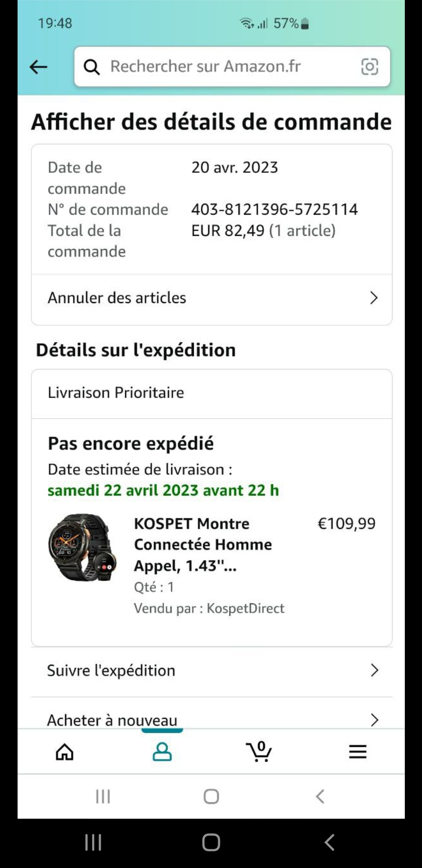Image resolution: width=422 pixels, height=868 pixels.
Task: Tap the outer system home button
Action: (x=211, y=842)
